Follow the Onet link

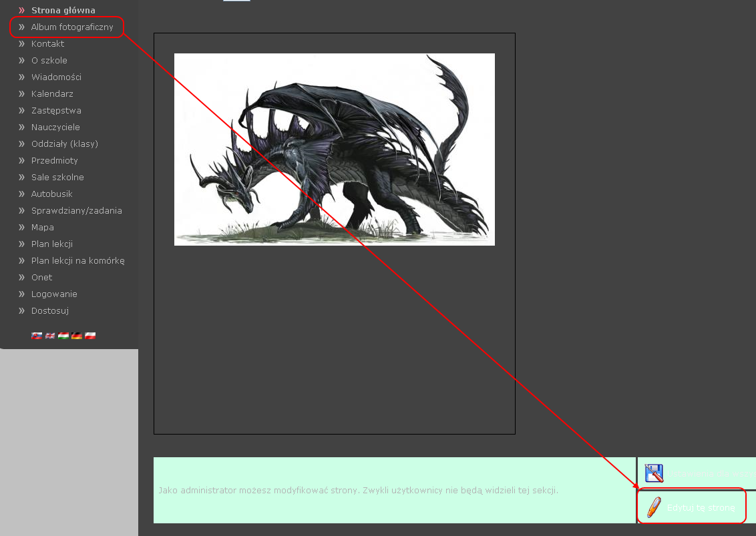pyautogui.click(x=41, y=277)
